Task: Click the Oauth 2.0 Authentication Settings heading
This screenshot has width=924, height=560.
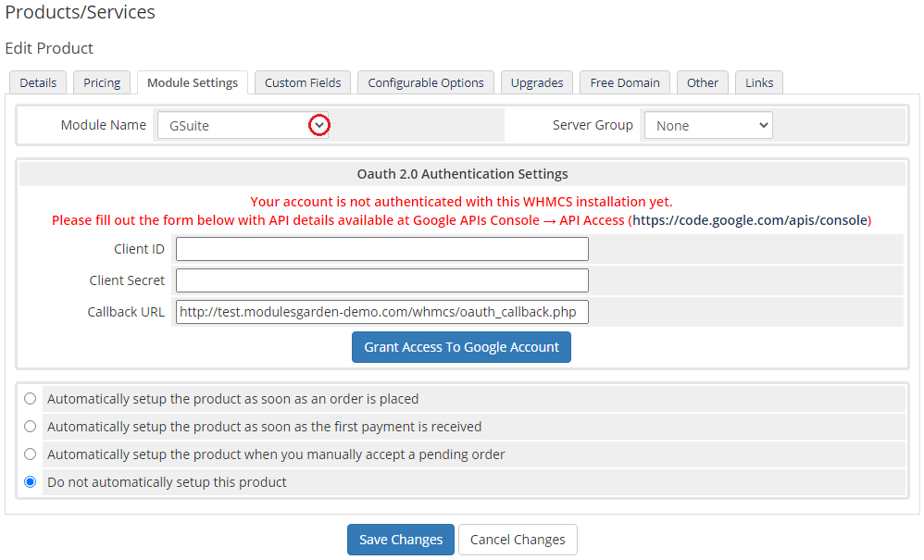Action: coord(462,174)
